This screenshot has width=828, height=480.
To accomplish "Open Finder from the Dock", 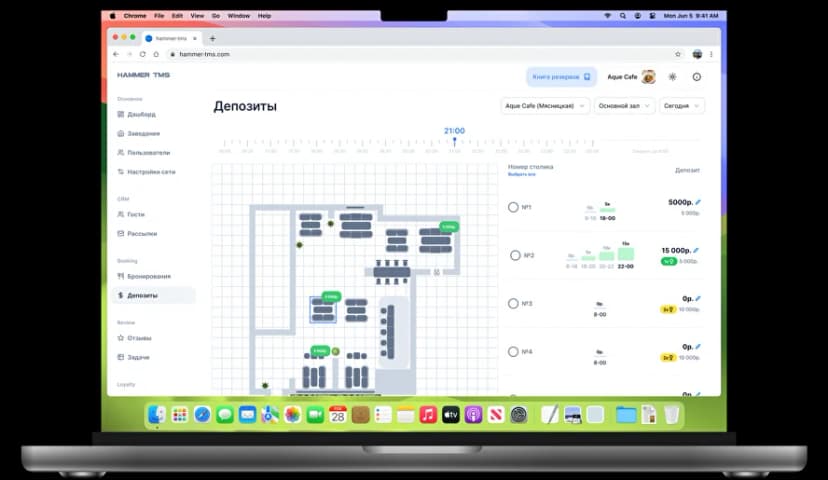I will pyautogui.click(x=157, y=414).
